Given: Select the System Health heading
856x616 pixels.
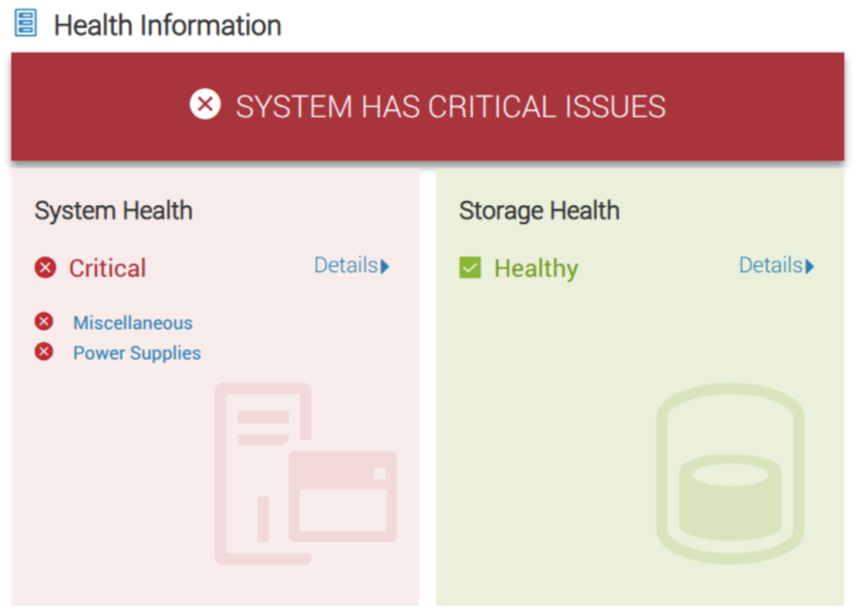Looking at the screenshot, I should click(x=114, y=211).
